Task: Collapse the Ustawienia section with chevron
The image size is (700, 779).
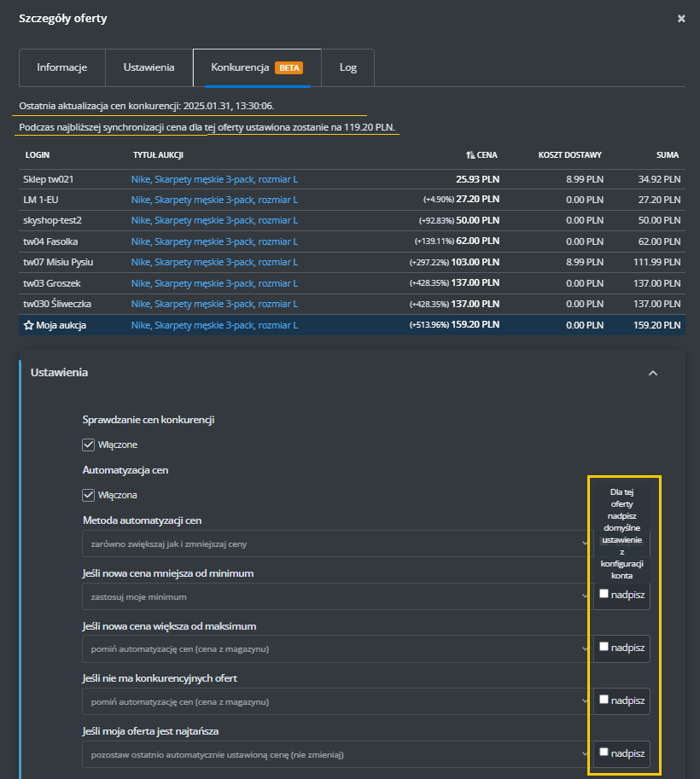Action: pyautogui.click(x=653, y=373)
